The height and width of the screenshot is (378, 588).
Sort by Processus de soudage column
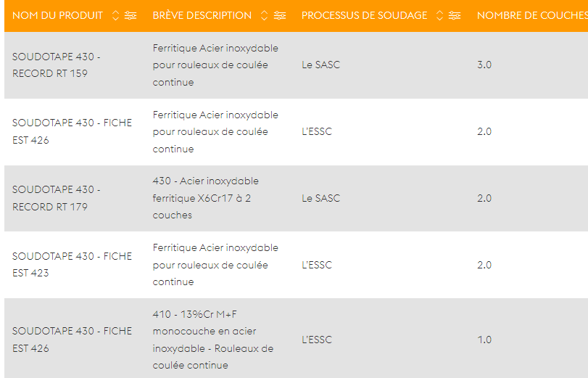tap(439, 15)
